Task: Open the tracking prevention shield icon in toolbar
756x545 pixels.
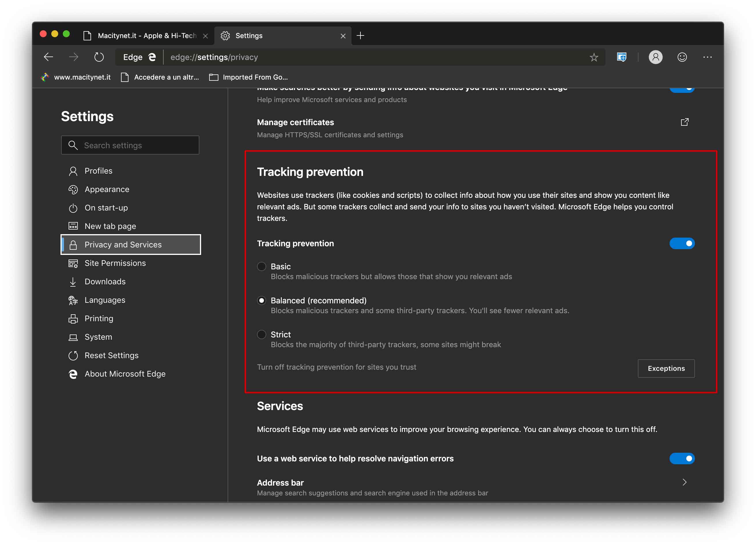Action: [x=621, y=57]
